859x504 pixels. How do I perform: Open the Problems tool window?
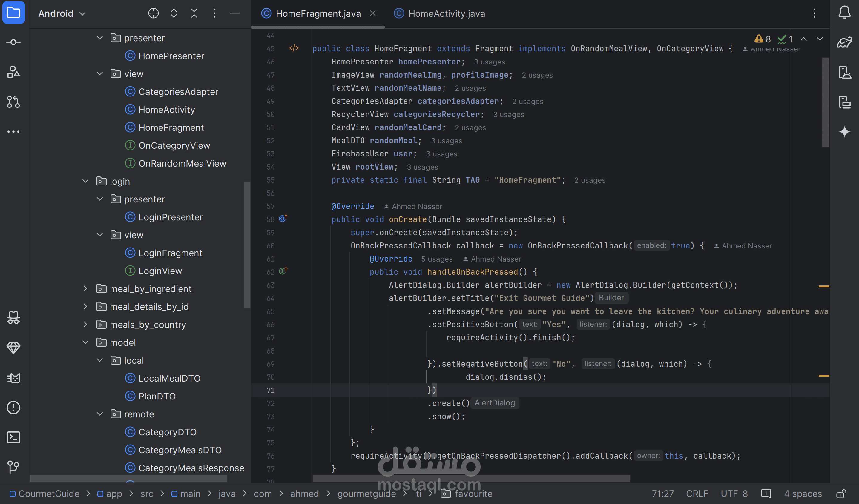click(13, 408)
